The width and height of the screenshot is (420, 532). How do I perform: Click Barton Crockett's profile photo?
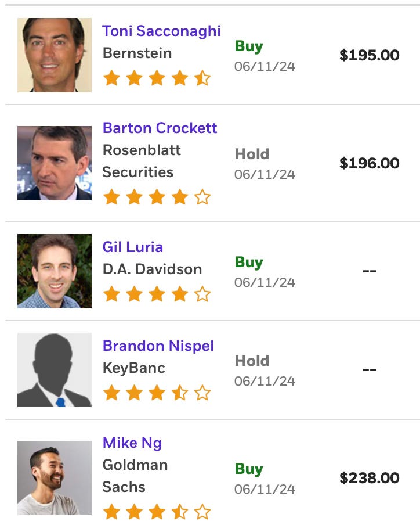pyautogui.click(x=55, y=163)
